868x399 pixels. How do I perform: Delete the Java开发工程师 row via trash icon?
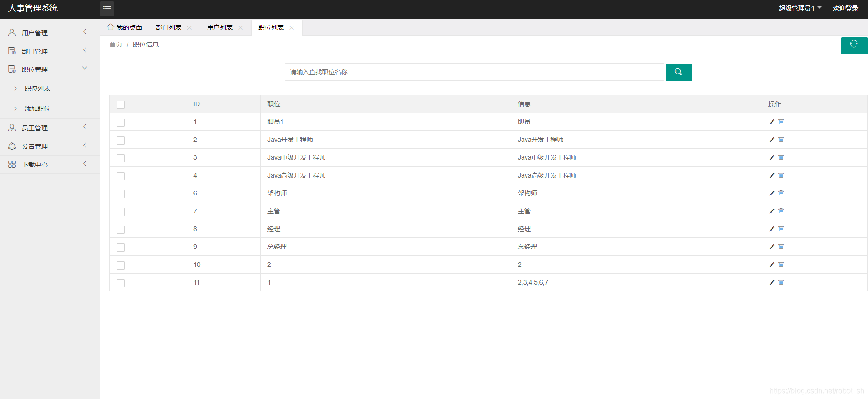tap(781, 140)
